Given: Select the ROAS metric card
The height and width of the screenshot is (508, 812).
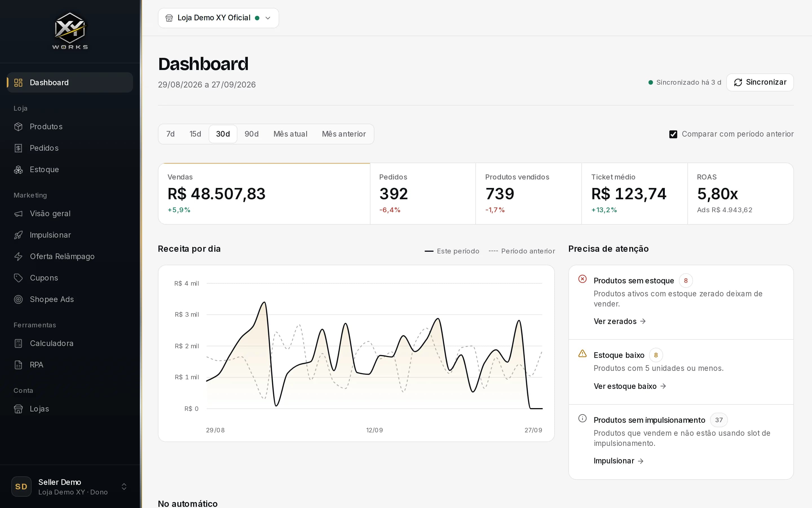Looking at the screenshot, I should pos(741,194).
